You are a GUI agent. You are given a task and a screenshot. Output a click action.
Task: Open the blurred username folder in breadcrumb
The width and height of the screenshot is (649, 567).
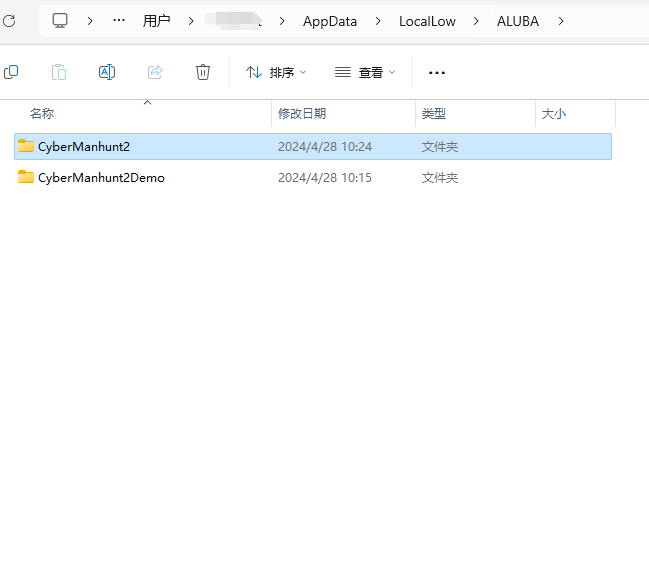point(234,21)
